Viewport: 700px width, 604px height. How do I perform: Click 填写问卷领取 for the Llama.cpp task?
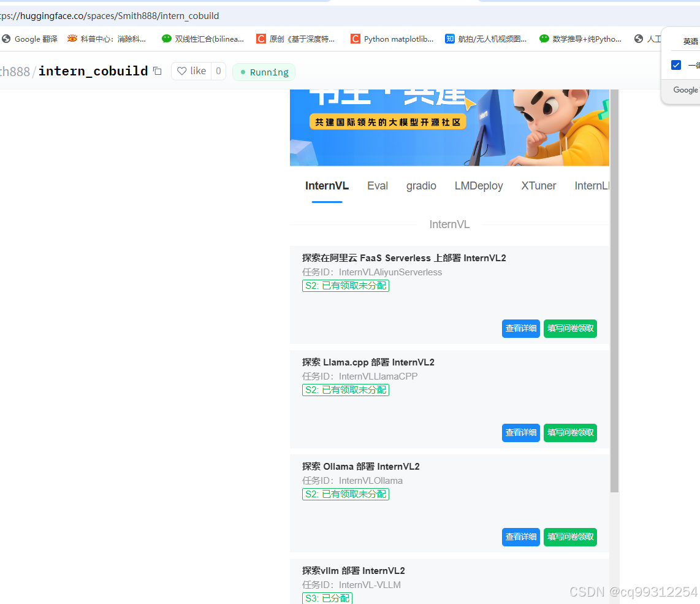[570, 432]
